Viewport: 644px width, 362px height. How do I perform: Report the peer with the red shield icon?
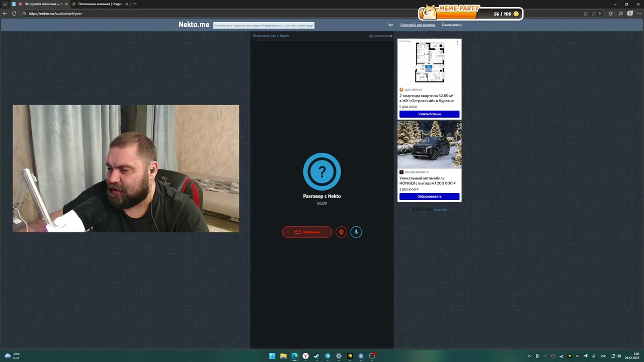[x=341, y=232]
